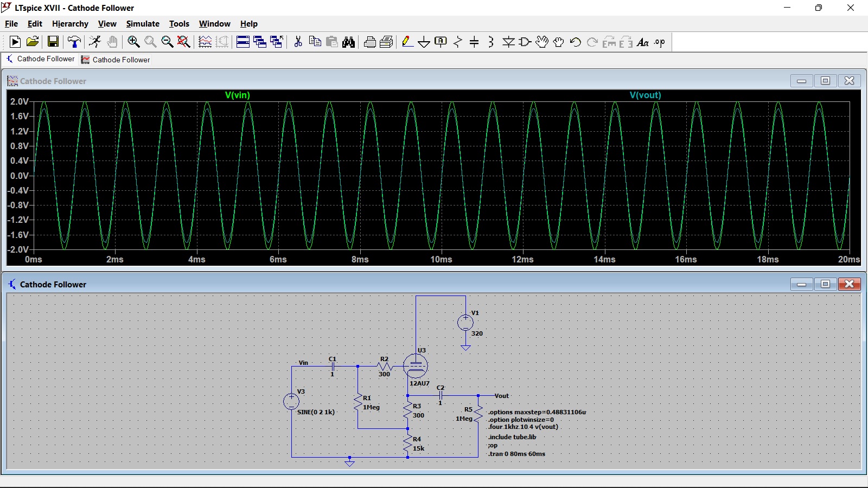This screenshot has width=868, height=488.
Task: Click the V(vin) trace label
Action: pyautogui.click(x=238, y=95)
